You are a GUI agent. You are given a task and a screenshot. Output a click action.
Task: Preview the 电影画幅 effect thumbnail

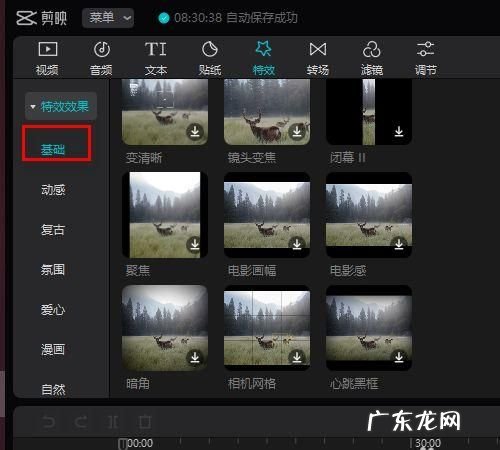point(267,215)
